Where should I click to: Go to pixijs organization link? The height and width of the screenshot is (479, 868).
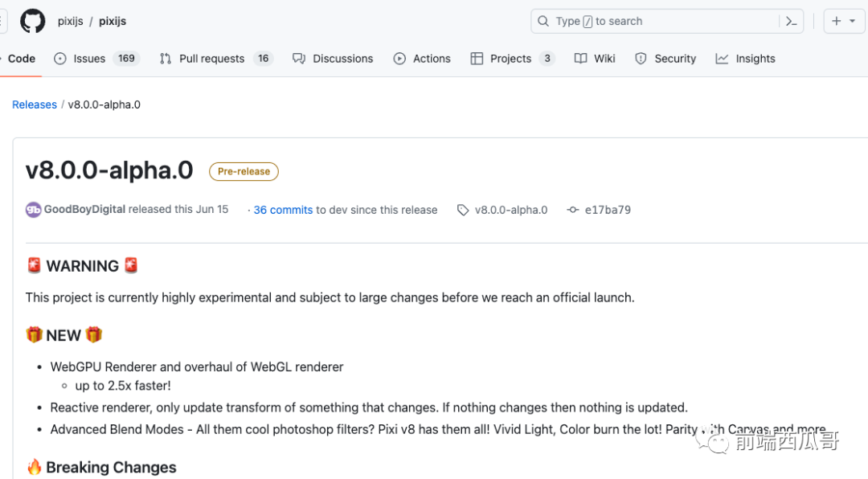pyautogui.click(x=70, y=21)
